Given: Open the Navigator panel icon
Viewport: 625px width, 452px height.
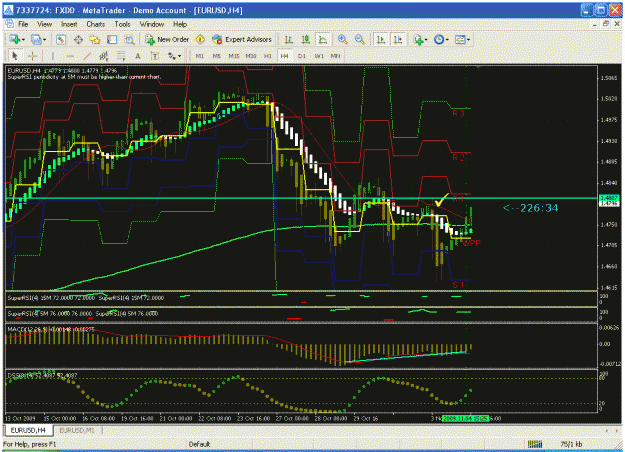Looking at the screenshot, I should pyautogui.click(x=95, y=39).
